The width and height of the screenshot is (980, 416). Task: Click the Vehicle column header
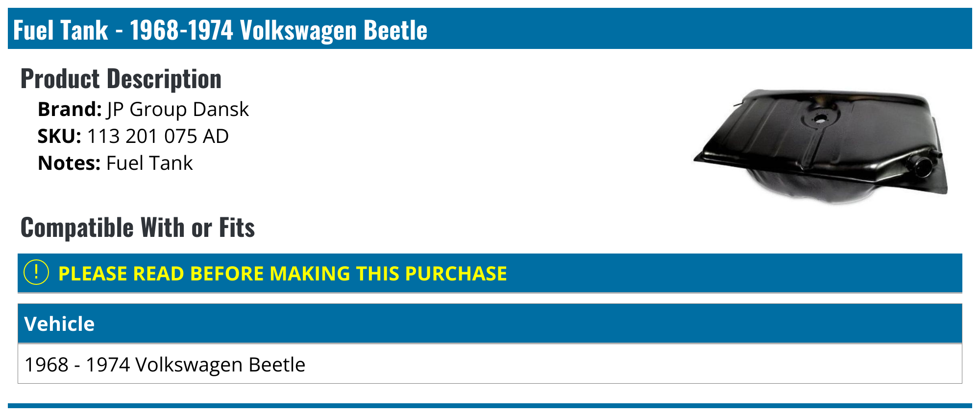(x=59, y=324)
